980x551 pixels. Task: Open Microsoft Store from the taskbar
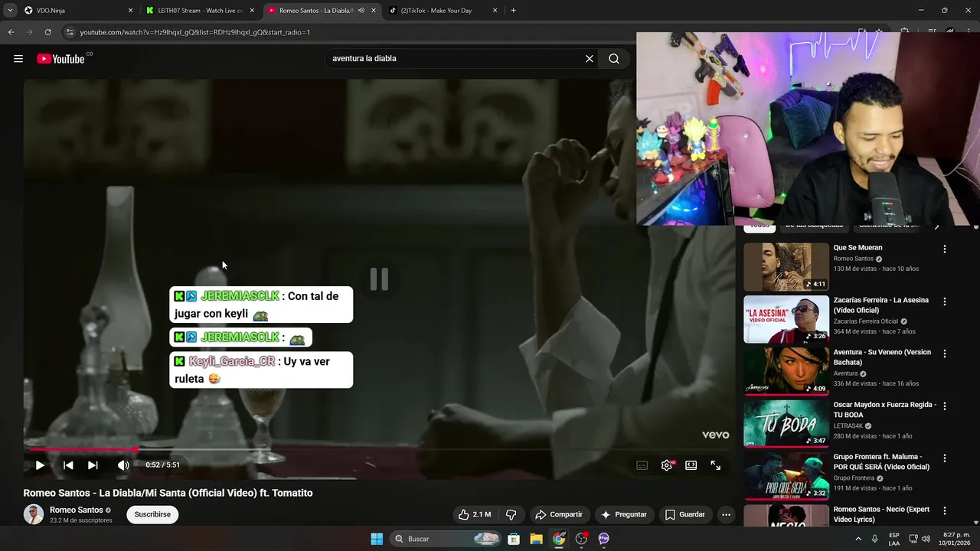pos(514,539)
